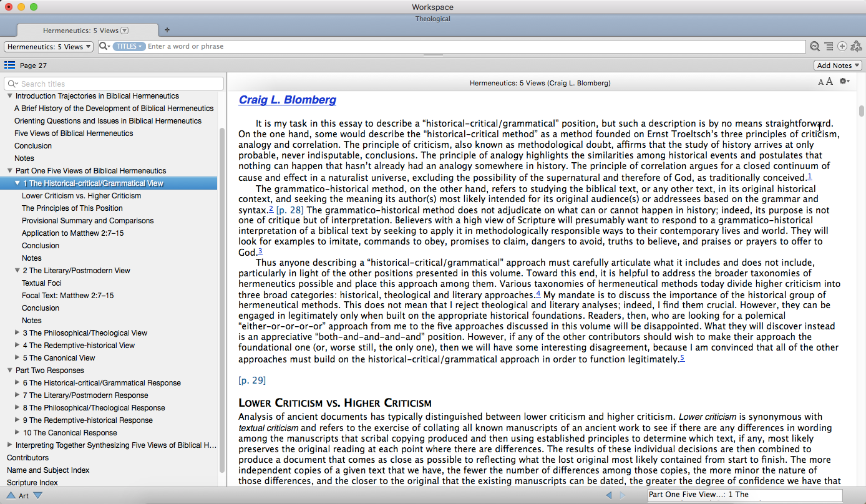Go back with left history arrow

609,495
